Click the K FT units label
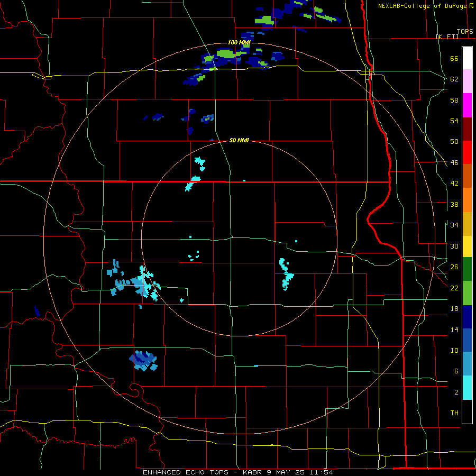The height and width of the screenshot is (476, 476). (x=447, y=36)
